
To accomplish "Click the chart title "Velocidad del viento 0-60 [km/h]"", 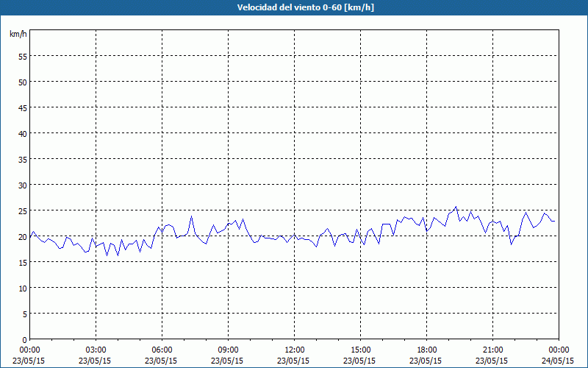I will tap(305, 7).
